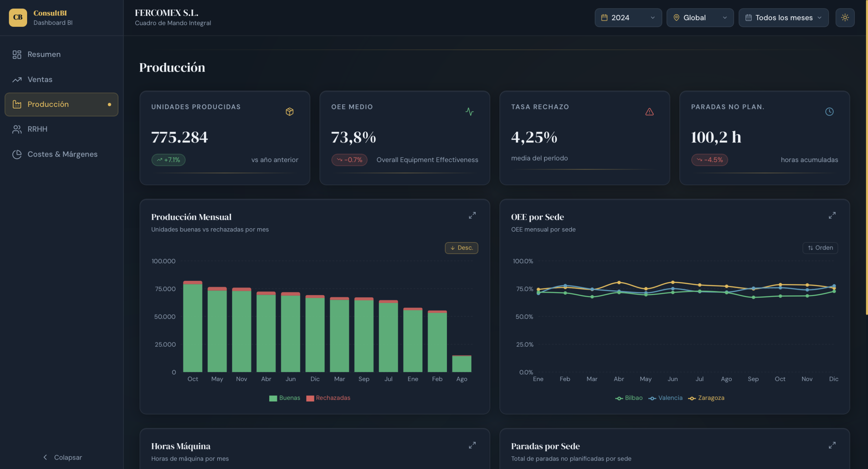The image size is (868, 469).
Task: Toggle Rechazadas series in legend
Action: pos(328,398)
